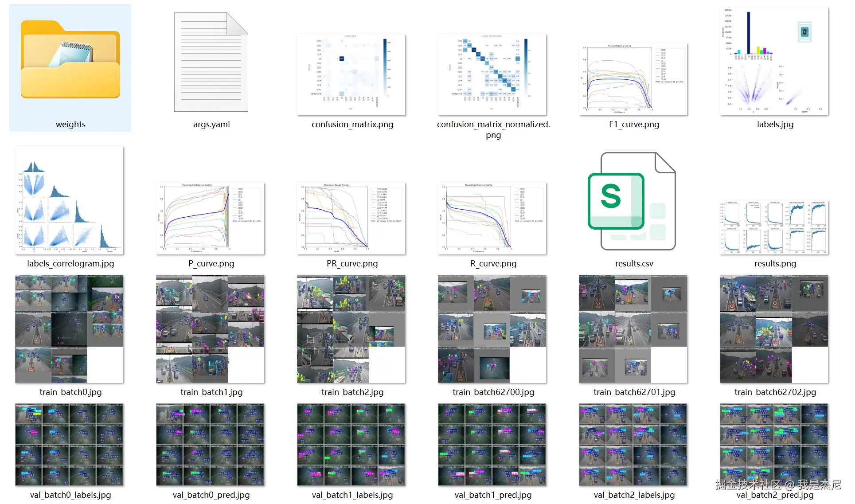
Task: Select the args.yaml document icon
Action: (x=211, y=62)
